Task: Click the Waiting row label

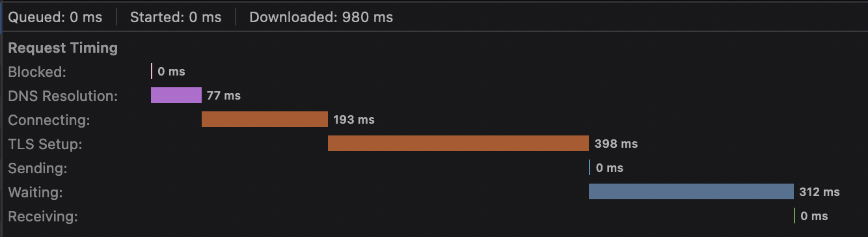Action: 36,192
